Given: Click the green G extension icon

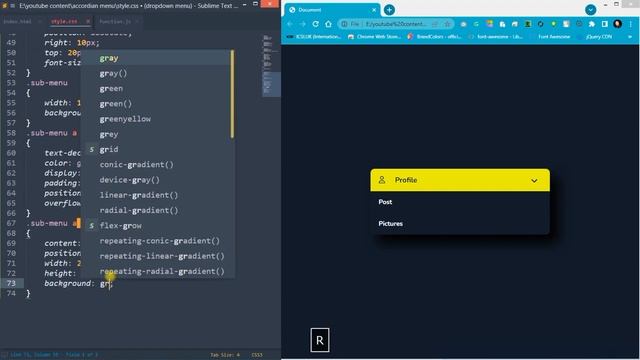Looking at the screenshot, I should click(x=476, y=24).
